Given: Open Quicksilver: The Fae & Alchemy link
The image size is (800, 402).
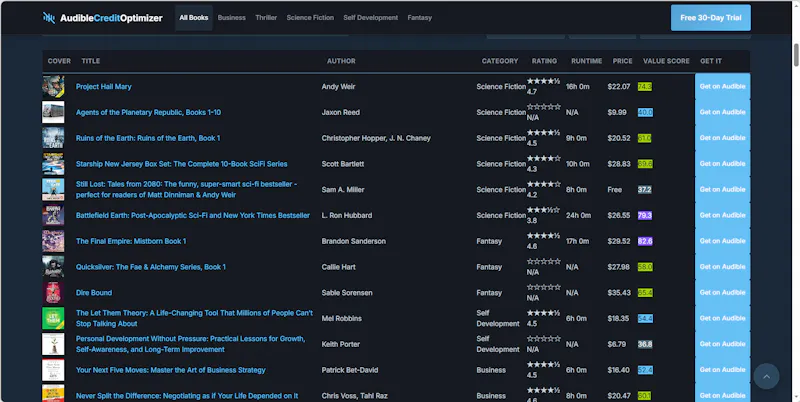Looking at the screenshot, I should tap(151, 267).
